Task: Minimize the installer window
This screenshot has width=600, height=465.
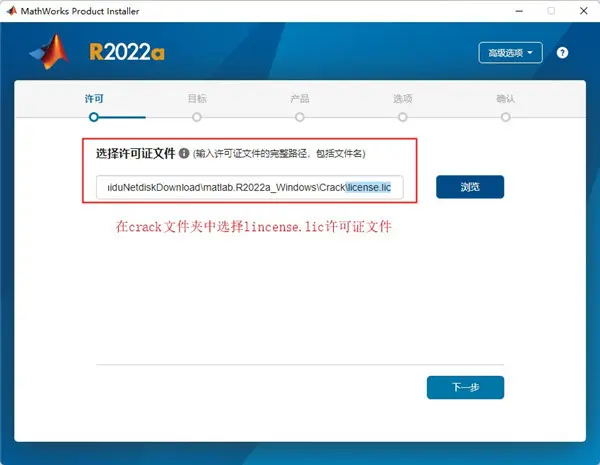Action: click(519, 11)
